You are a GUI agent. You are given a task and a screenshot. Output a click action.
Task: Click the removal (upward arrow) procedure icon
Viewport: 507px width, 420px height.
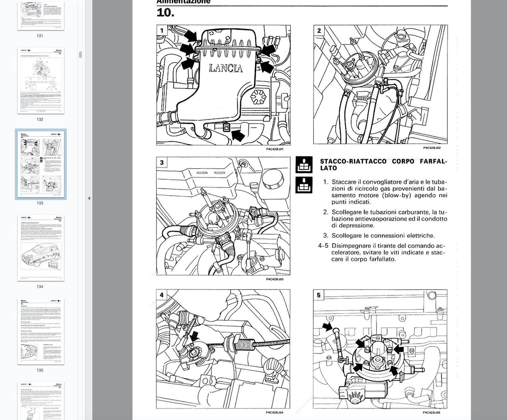[304, 165]
